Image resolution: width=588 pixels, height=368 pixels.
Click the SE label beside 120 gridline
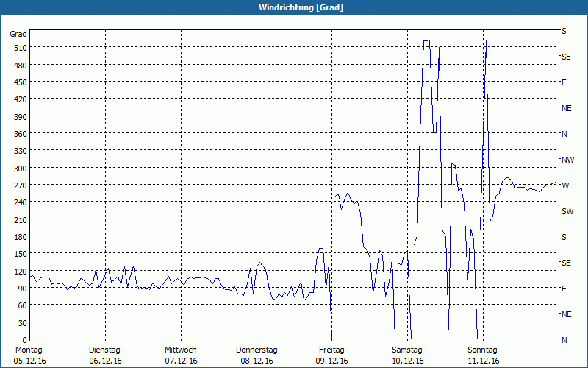566,263
